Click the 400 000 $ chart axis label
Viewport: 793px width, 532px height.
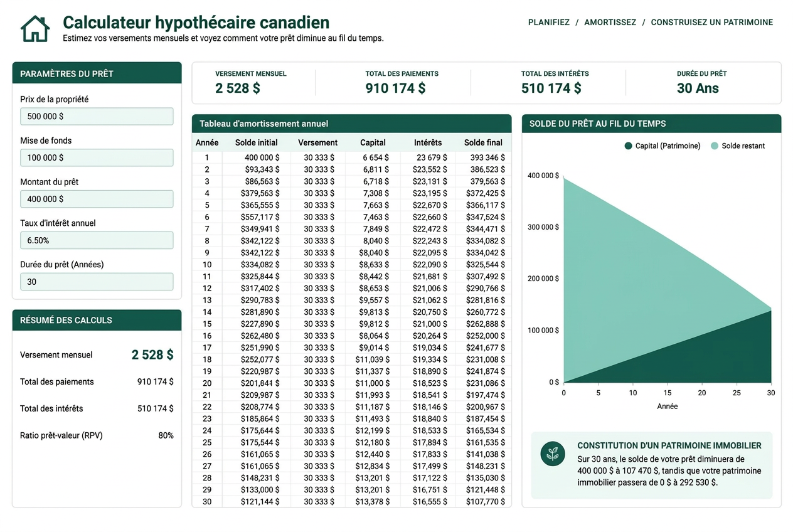[543, 176]
